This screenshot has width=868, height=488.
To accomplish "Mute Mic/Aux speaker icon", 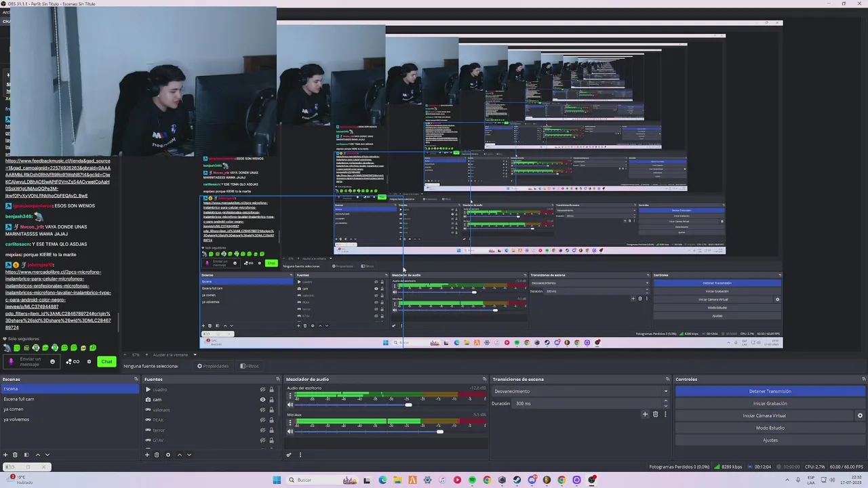I will point(290,431).
